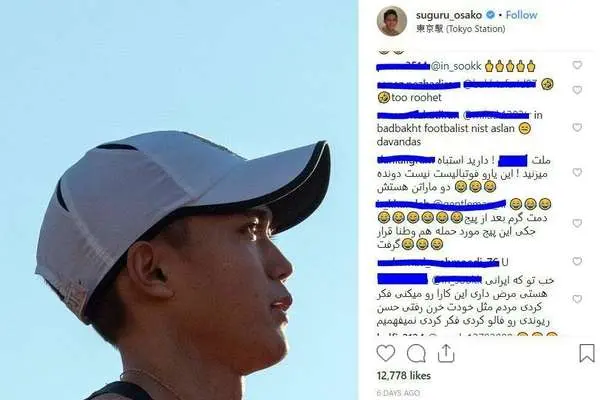The width and height of the screenshot is (600, 400).
Task: Like the @in_sookk comment
Action: [x=577, y=65]
